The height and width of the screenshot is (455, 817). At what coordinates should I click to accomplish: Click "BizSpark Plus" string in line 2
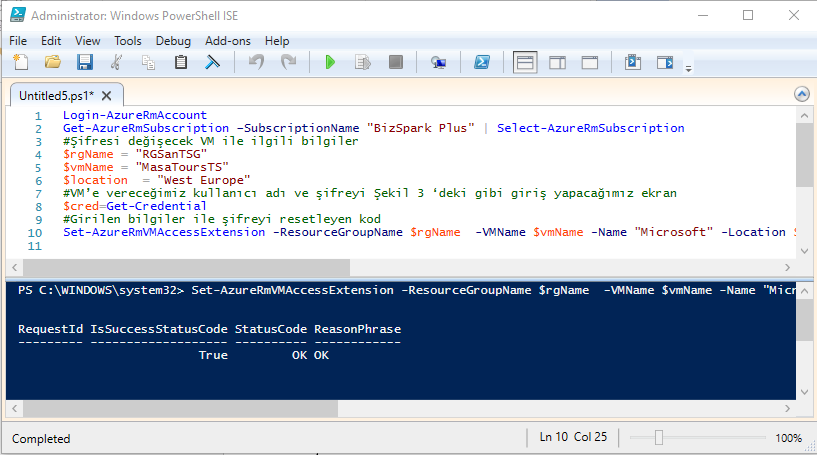[x=420, y=128]
